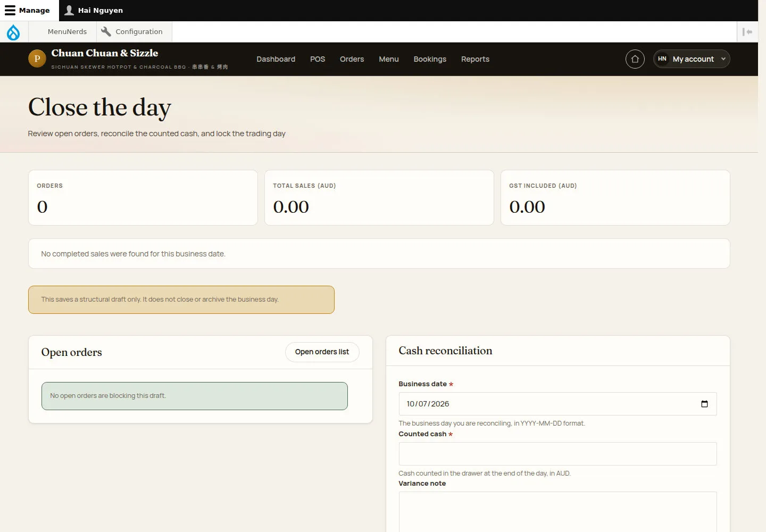Viewport: 766px width, 532px height.
Task: Click the Chuan Chuan & Sizzle site title
Action: click(105, 53)
